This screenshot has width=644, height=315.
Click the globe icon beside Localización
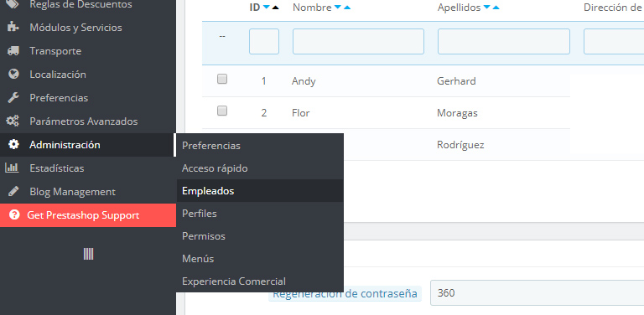pos(13,75)
